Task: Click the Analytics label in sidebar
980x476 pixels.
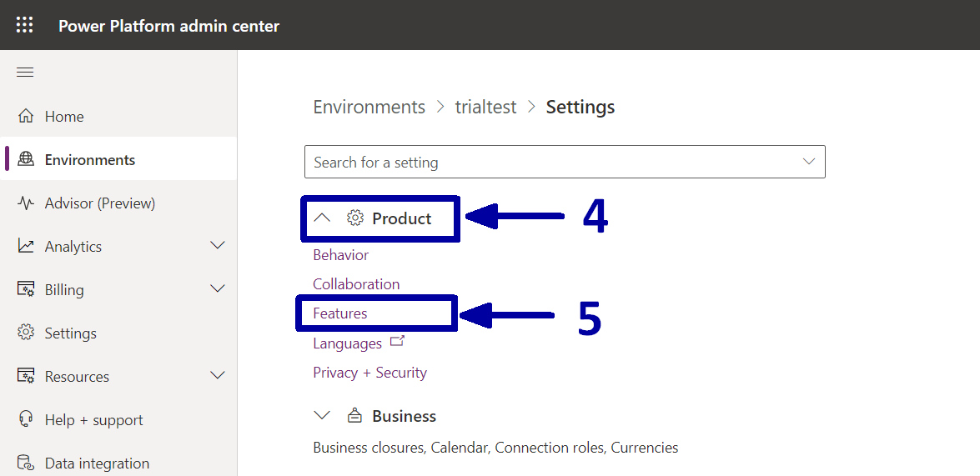Action: (73, 247)
